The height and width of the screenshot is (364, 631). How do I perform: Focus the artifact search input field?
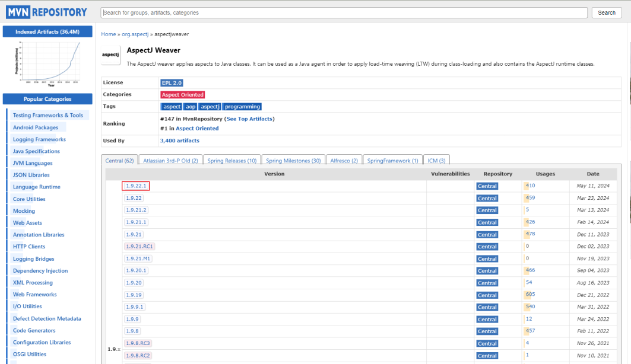point(344,13)
